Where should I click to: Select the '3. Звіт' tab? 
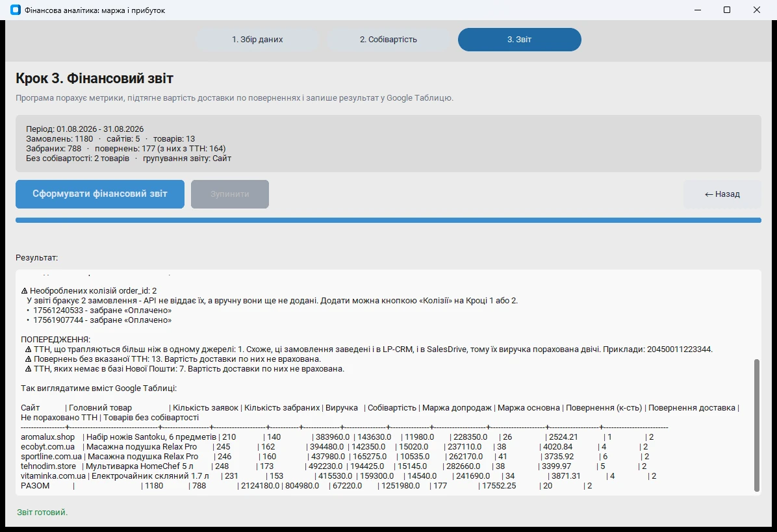(519, 40)
